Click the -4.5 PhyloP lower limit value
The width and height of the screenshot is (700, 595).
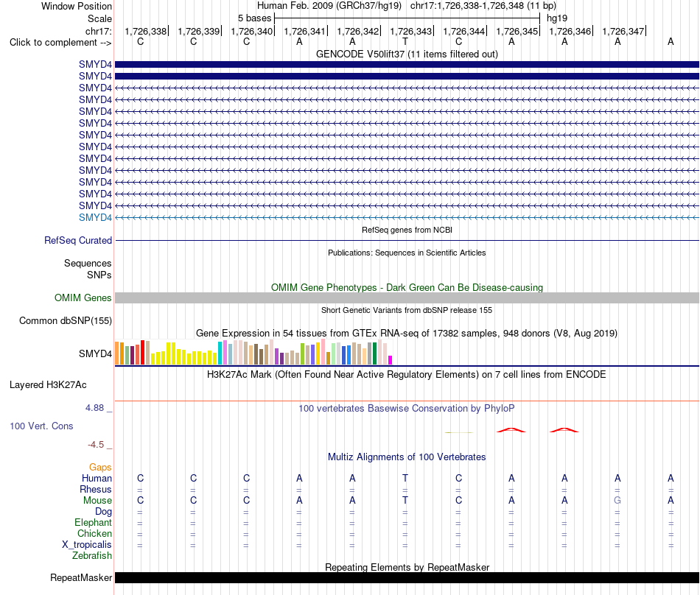[x=96, y=445]
